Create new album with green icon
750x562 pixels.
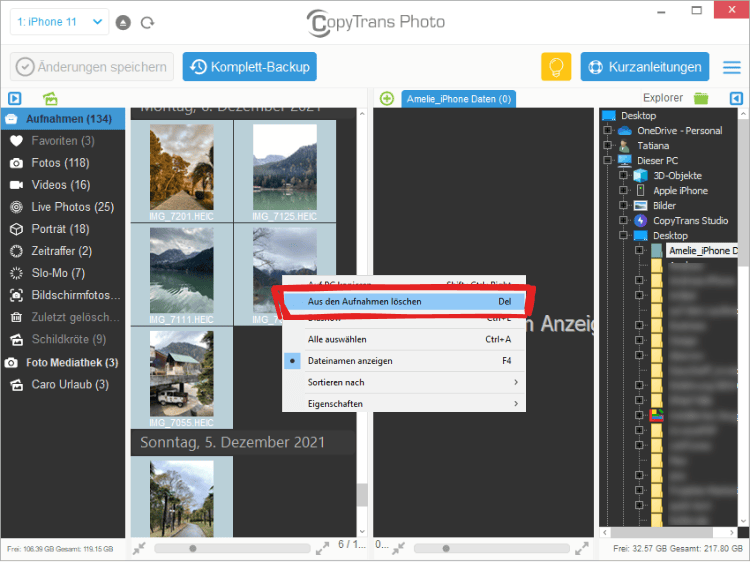pos(50,99)
